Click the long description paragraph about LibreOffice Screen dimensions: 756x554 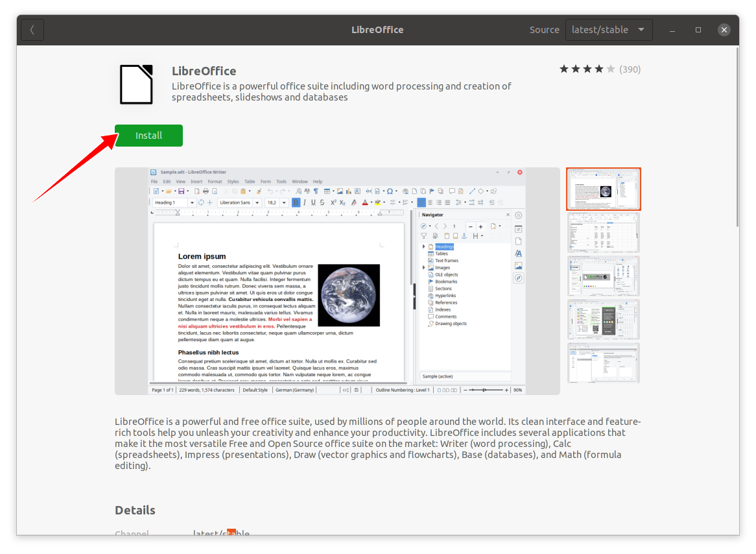tap(377, 444)
